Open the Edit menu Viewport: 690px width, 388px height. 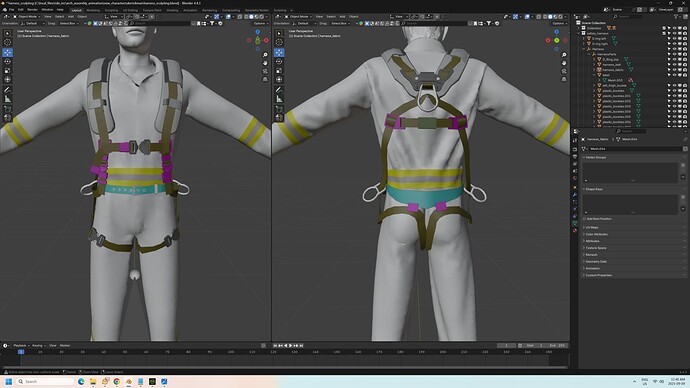click(x=21, y=10)
